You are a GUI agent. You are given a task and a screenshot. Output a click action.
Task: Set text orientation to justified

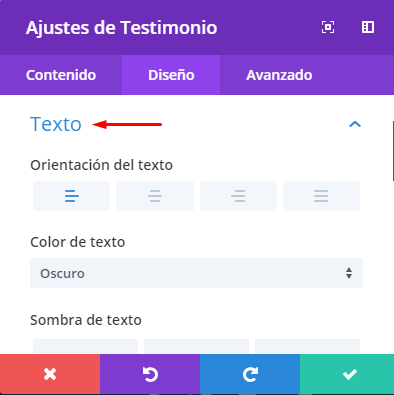pyautogui.click(x=321, y=196)
